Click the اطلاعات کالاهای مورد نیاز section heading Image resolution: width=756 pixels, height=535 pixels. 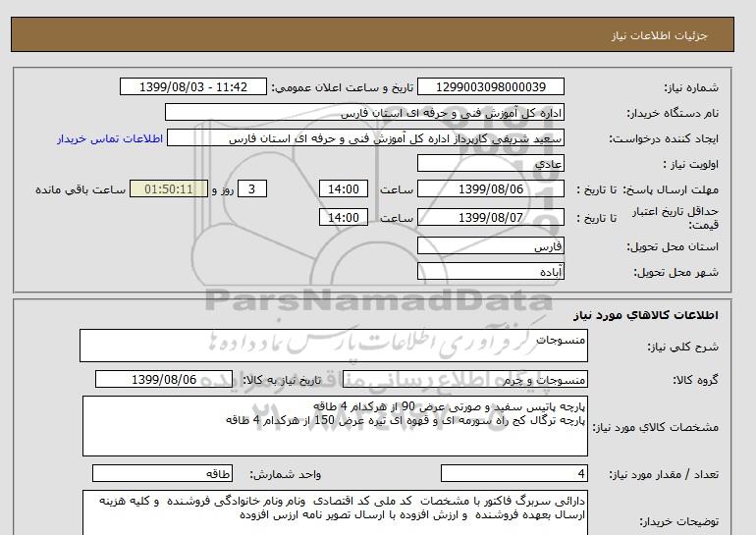tap(646, 315)
